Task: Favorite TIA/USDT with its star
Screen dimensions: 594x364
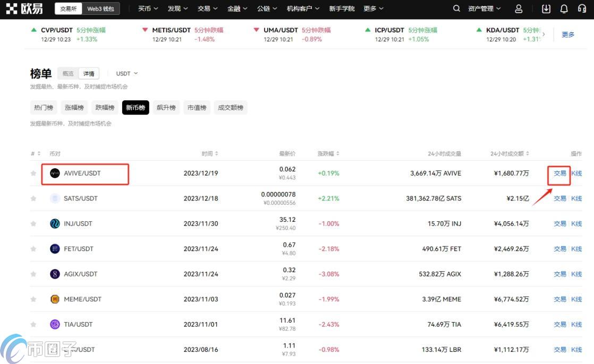Action: coord(33,324)
